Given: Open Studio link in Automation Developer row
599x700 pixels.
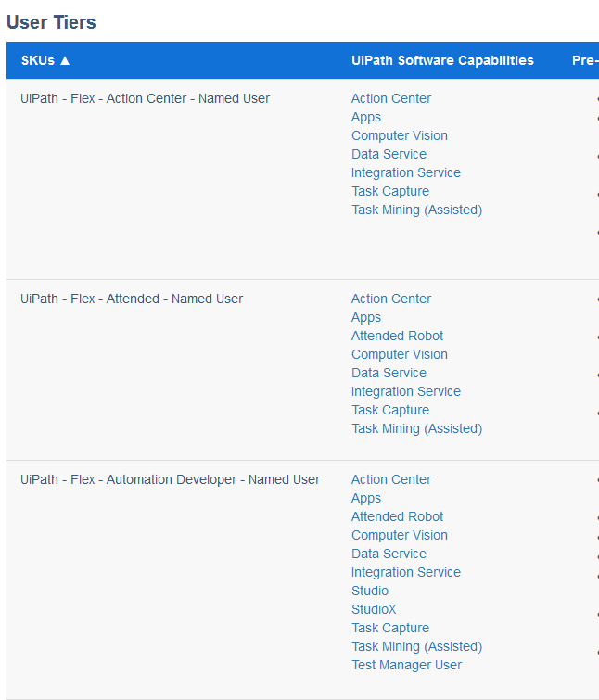Looking at the screenshot, I should pos(369,591).
